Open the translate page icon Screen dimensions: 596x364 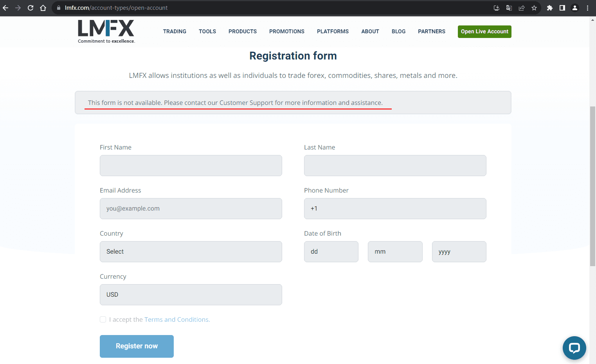[509, 8]
